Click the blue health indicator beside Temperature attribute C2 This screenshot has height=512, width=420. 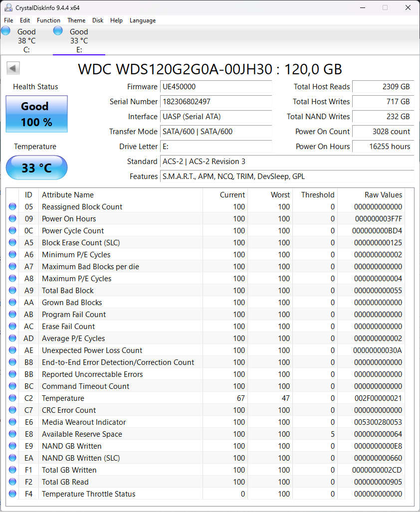(x=12, y=398)
